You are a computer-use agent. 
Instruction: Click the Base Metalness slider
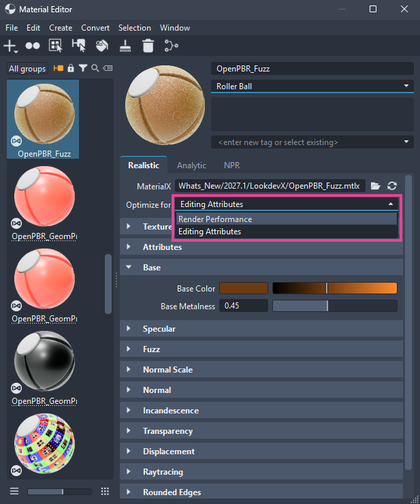click(335, 306)
